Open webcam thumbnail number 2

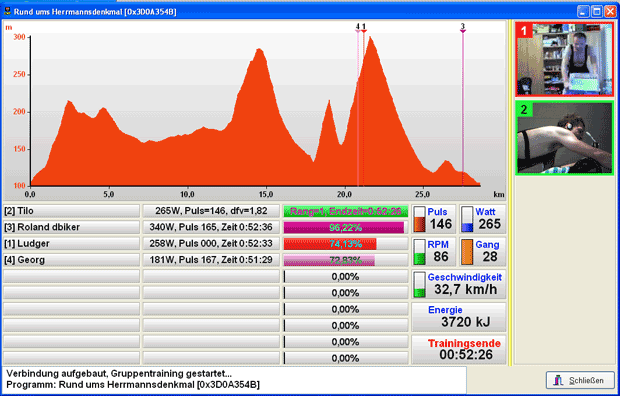tap(565, 138)
